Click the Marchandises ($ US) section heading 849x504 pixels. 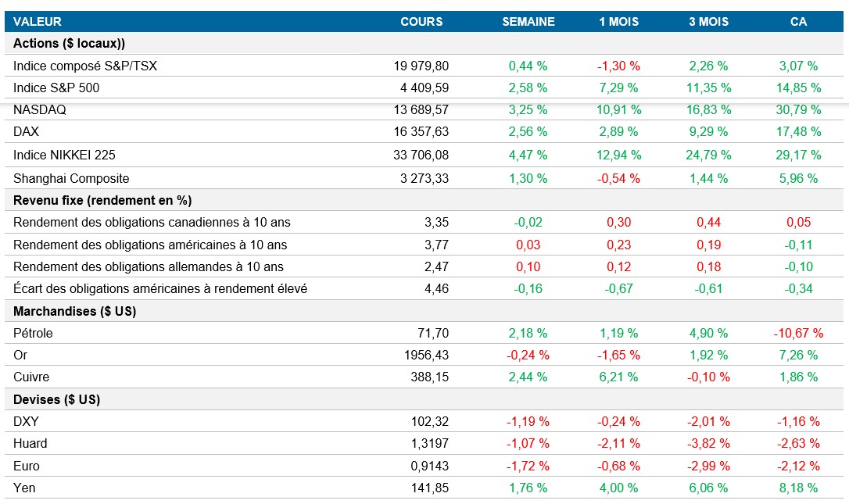pyautogui.click(x=75, y=311)
